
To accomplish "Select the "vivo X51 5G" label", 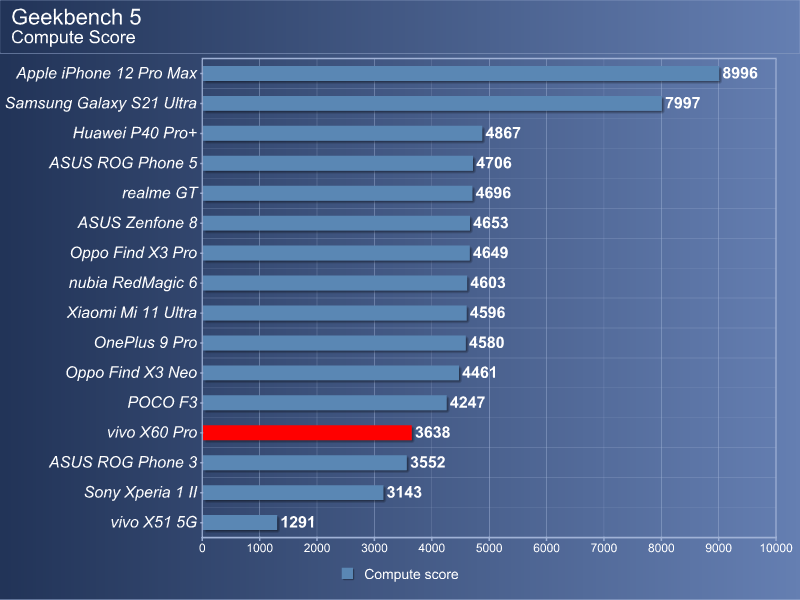I will click(x=154, y=522).
